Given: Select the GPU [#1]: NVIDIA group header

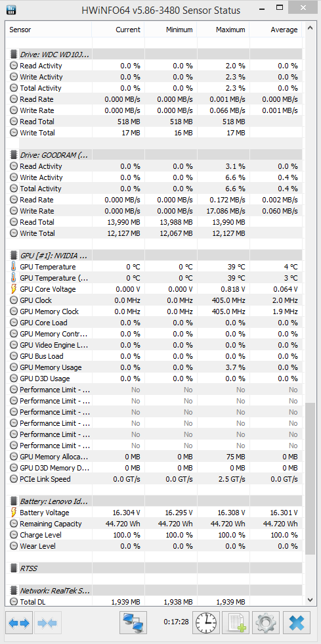Looking at the screenshot, I should (155, 256).
